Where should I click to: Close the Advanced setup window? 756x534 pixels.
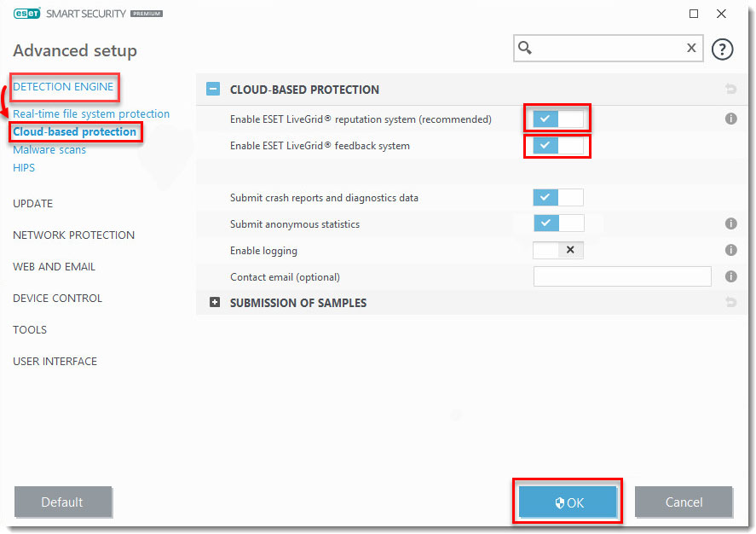click(721, 14)
